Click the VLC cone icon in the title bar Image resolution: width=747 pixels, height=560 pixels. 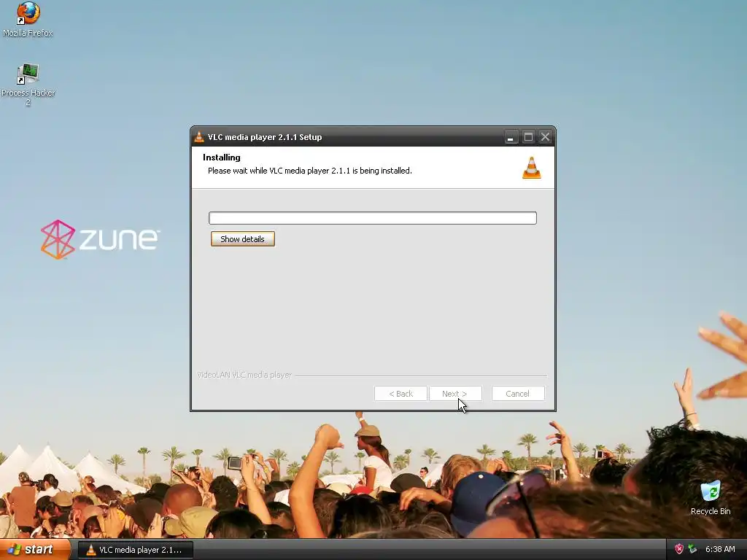pos(199,137)
